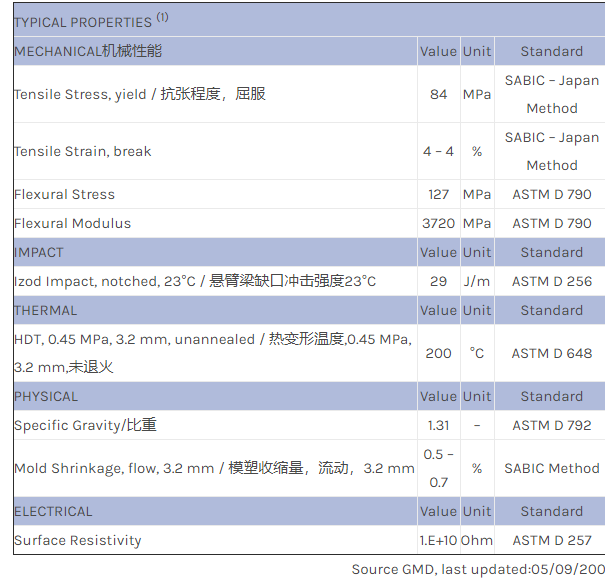Click the Tensile Strain, break label
The width and height of the screenshot is (605, 581).
[83, 151]
